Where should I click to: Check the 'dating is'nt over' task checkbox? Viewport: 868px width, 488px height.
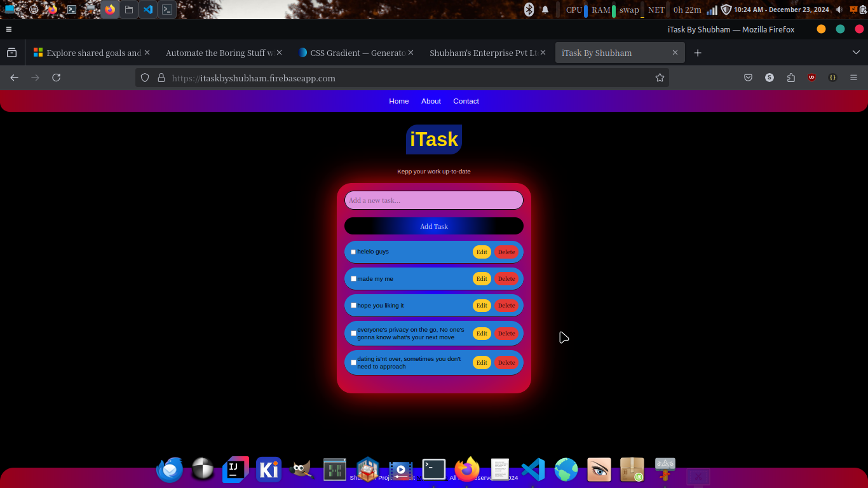[x=353, y=363]
